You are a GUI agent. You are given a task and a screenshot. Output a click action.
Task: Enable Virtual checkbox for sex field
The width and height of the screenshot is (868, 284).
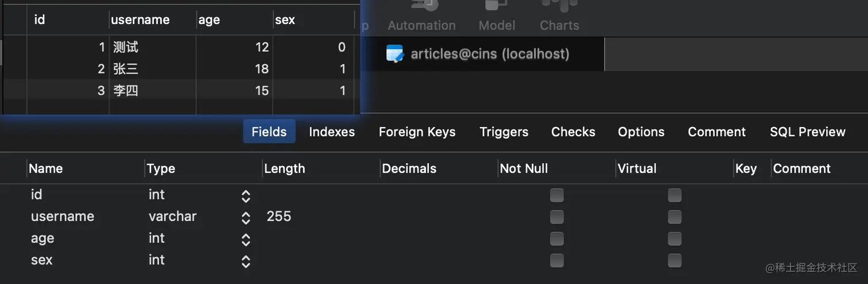click(675, 260)
